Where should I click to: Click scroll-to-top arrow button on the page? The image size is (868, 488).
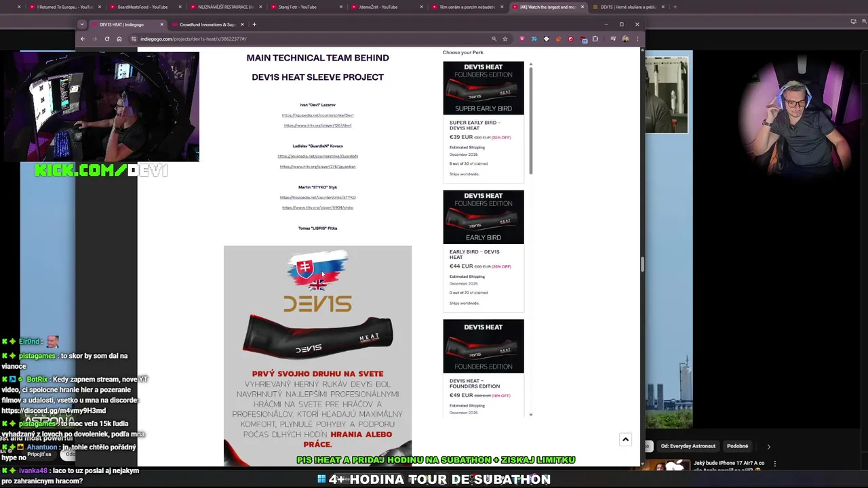point(625,439)
